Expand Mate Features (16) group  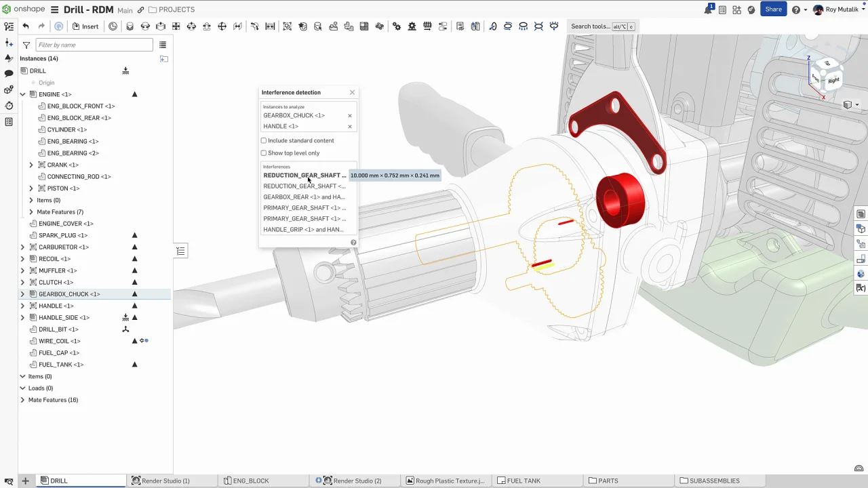click(22, 400)
